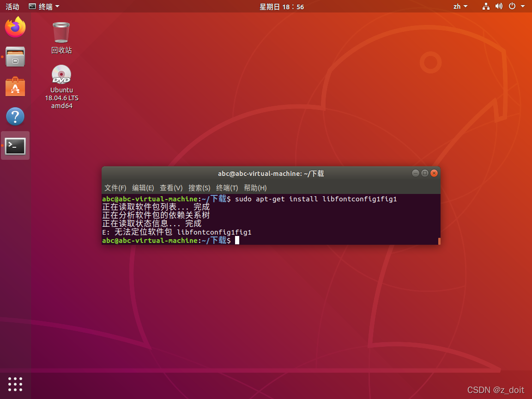The height and width of the screenshot is (399, 532).
Task: Click 活动 in the top-left corner
Action: coord(12,6)
